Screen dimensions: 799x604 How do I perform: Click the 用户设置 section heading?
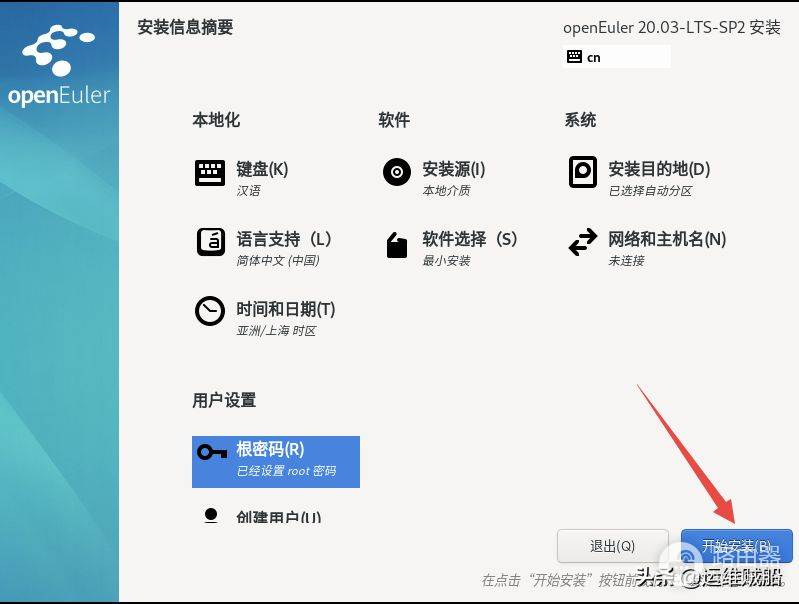(x=224, y=400)
